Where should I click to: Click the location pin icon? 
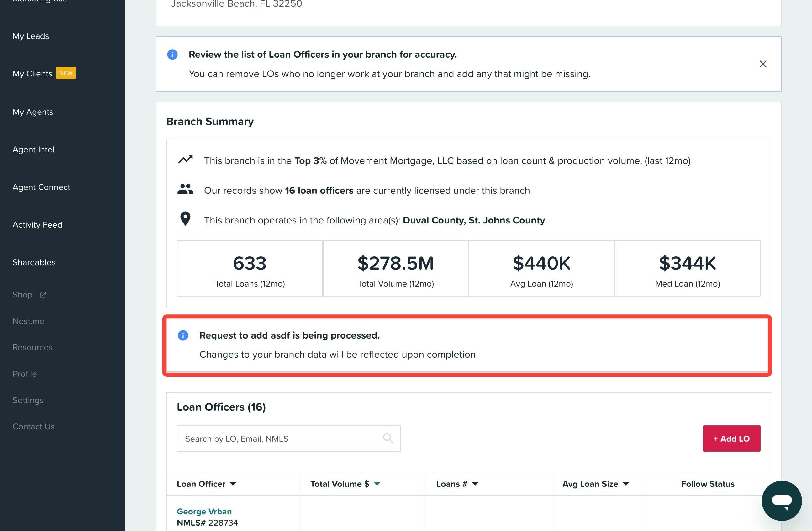point(185,218)
